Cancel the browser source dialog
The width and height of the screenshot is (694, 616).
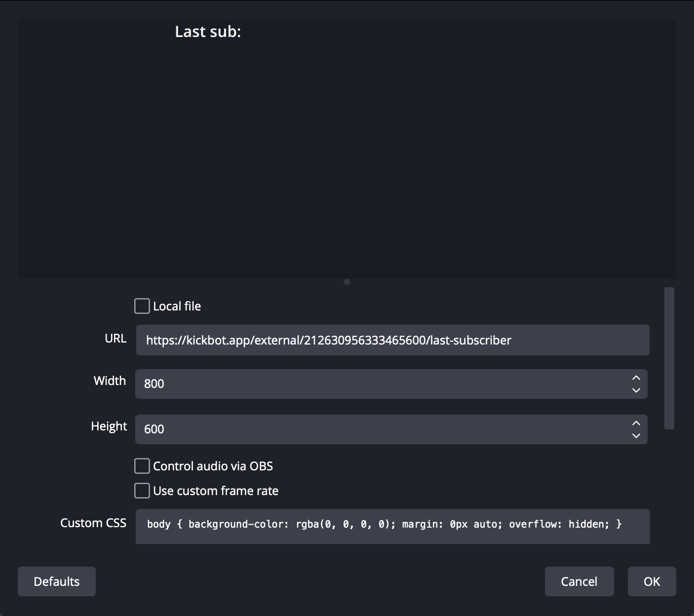[579, 581]
